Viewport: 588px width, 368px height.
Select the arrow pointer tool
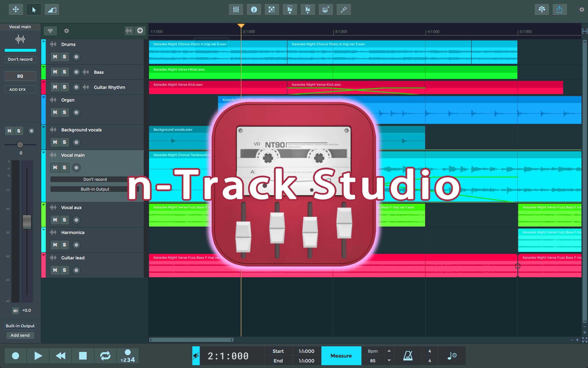click(x=34, y=9)
